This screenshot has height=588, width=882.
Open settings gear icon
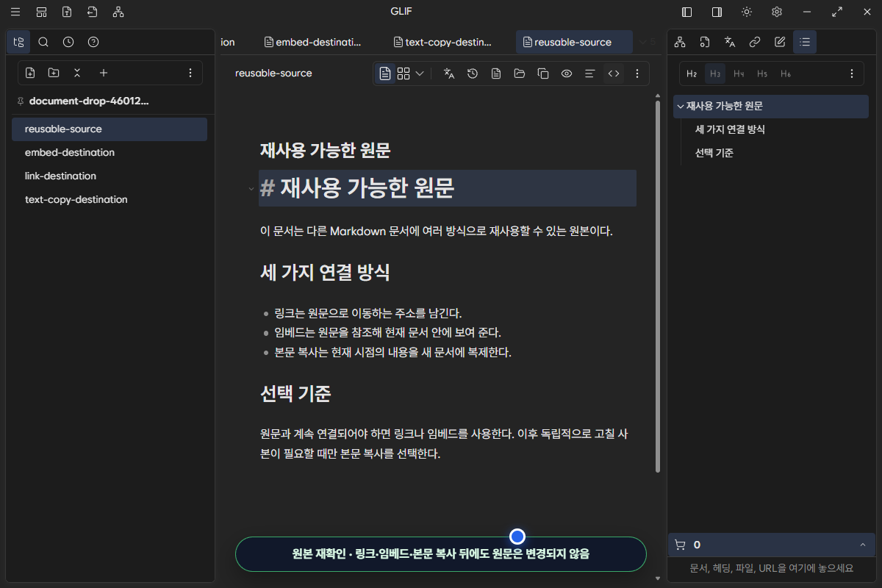[777, 12]
